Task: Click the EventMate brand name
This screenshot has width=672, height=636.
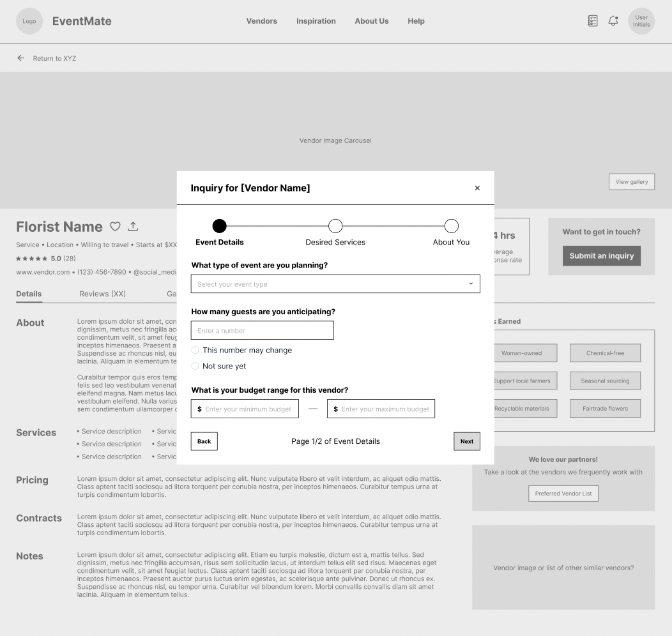Action: [82, 21]
